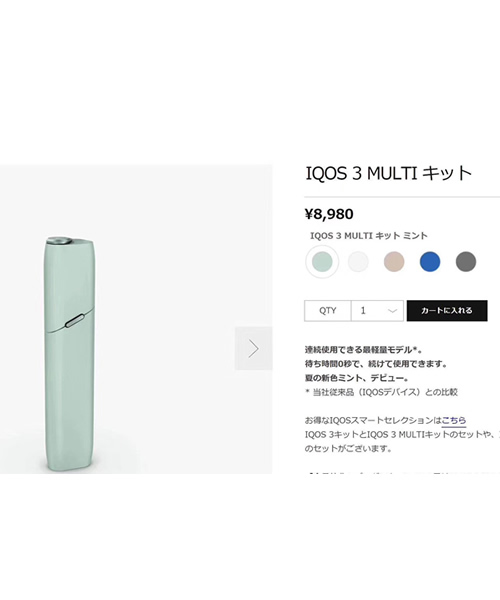
Task: Select the blue color swatch
Action: point(430,262)
